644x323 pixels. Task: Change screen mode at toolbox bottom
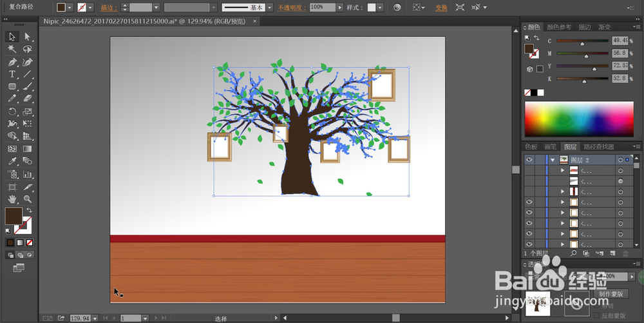click(x=19, y=268)
